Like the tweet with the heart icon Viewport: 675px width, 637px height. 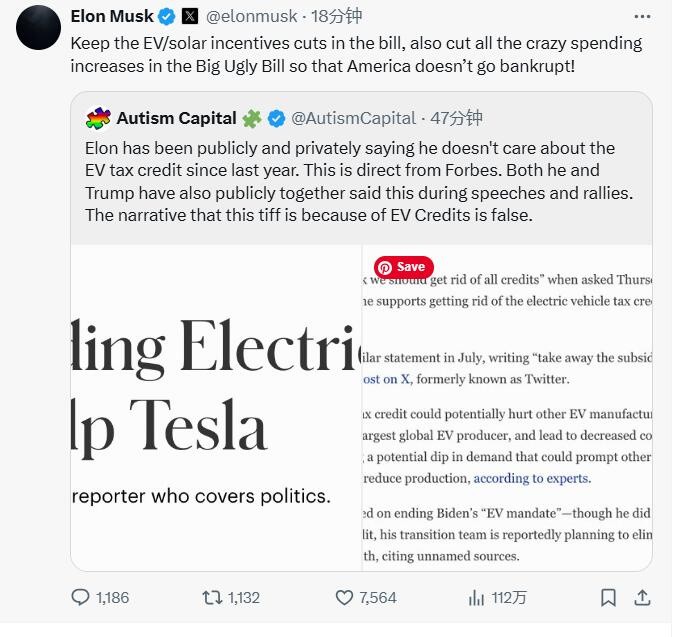click(x=344, y=597)
